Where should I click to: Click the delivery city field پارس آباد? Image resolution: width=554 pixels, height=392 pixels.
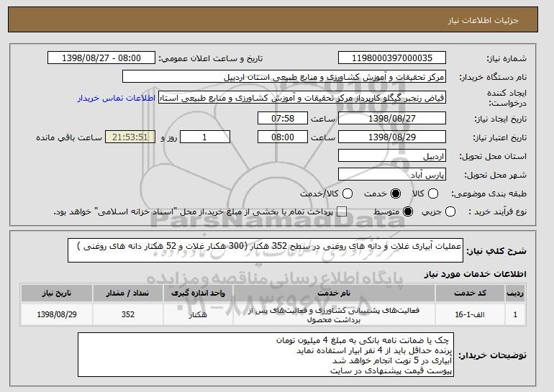(392, 175)
